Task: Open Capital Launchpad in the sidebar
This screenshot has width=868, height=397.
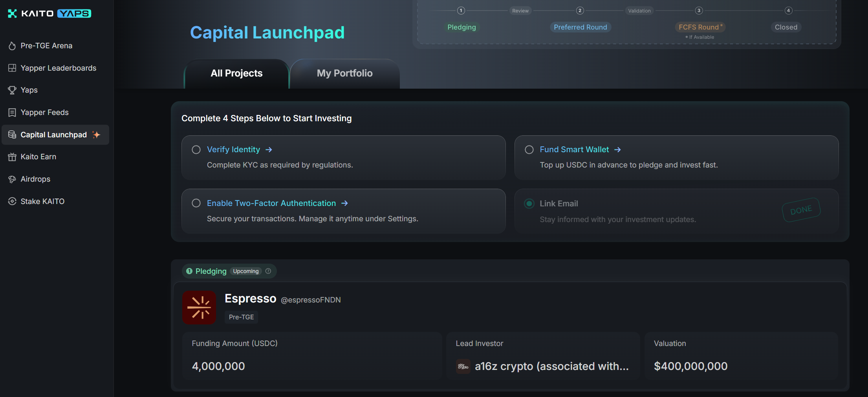Action: pos(54,135)
